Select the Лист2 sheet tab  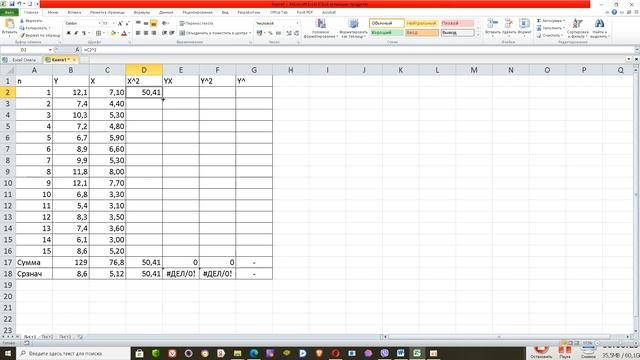pyautogui.click(x=47, y=337)
